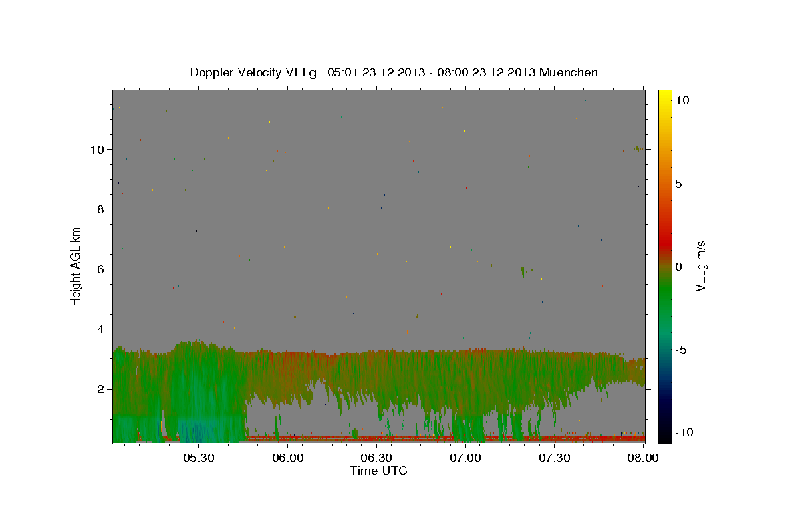This screenshot has width=798, height=532.
Task: Click the height axis label '2'
Action: [102, 389]
